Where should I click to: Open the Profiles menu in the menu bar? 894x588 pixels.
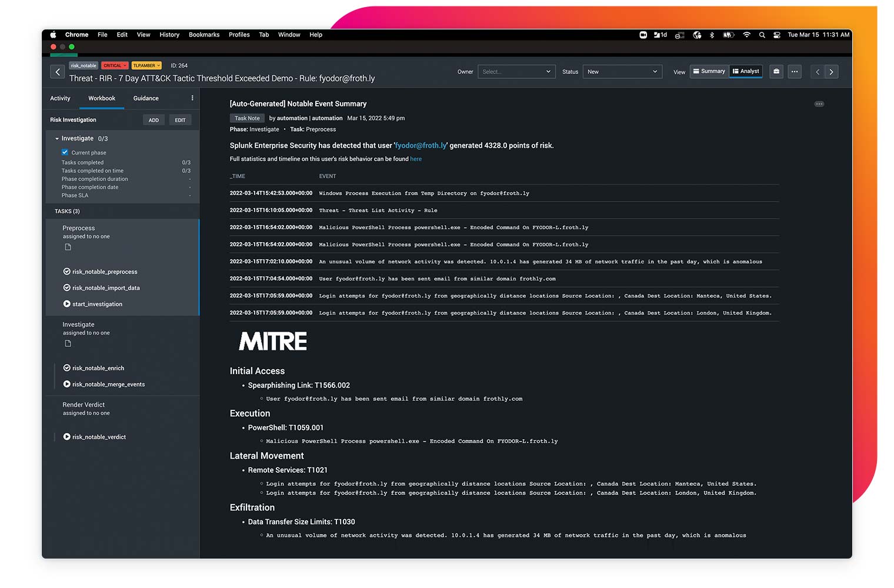point(239,35)
